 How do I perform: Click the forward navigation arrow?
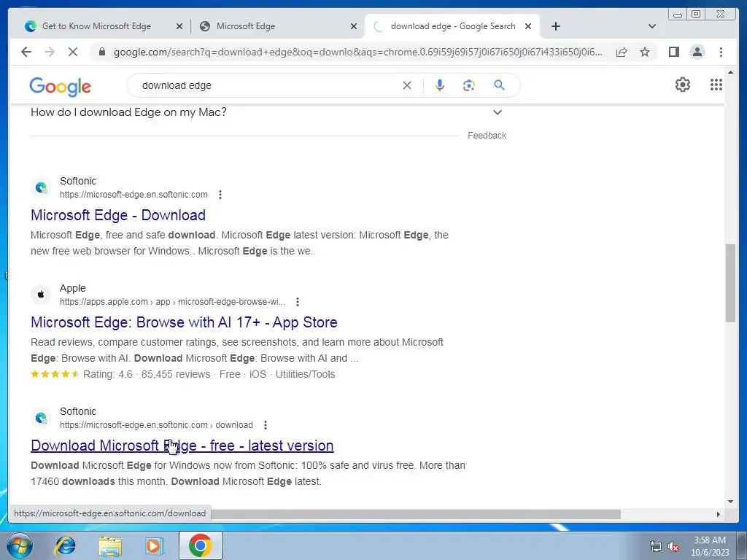pyautogui.click(x=50, y=52)
